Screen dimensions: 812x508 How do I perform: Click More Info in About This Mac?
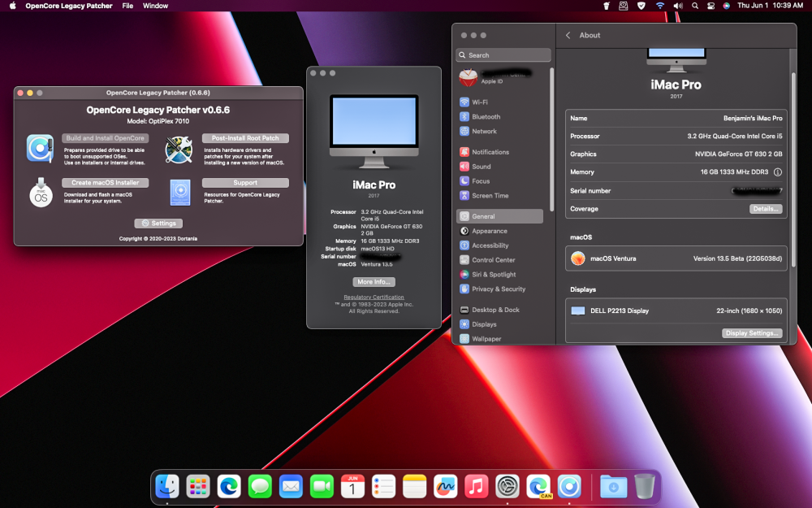pyautogui.click(x=374, y=281)
